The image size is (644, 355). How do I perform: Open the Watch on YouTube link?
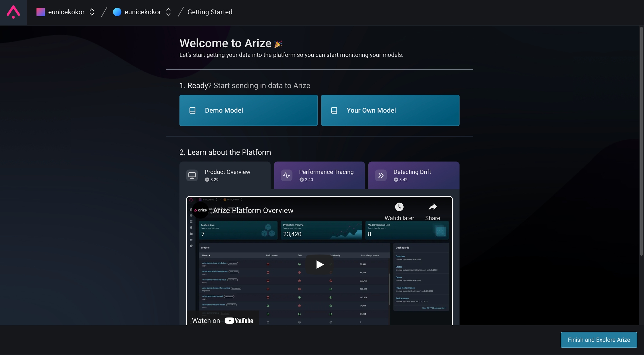[x=223, y=321]
